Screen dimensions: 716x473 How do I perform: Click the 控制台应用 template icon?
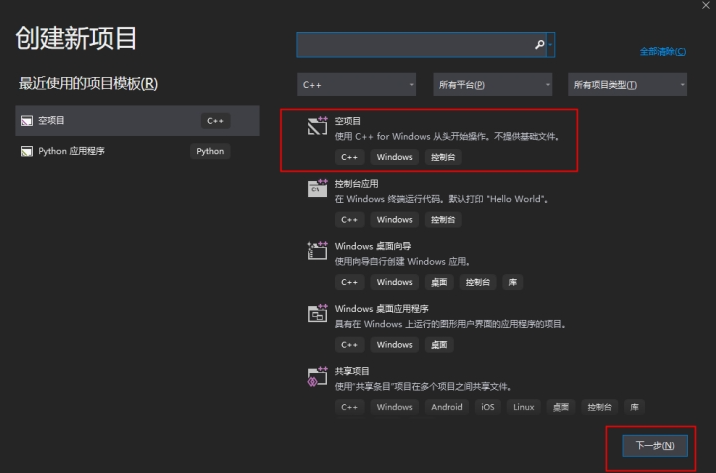point(317,188)
